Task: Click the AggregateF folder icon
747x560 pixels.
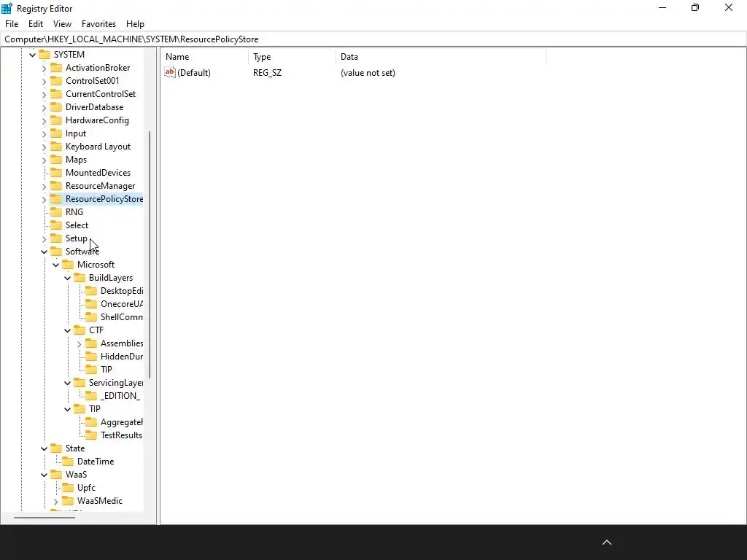Action: 91,422
